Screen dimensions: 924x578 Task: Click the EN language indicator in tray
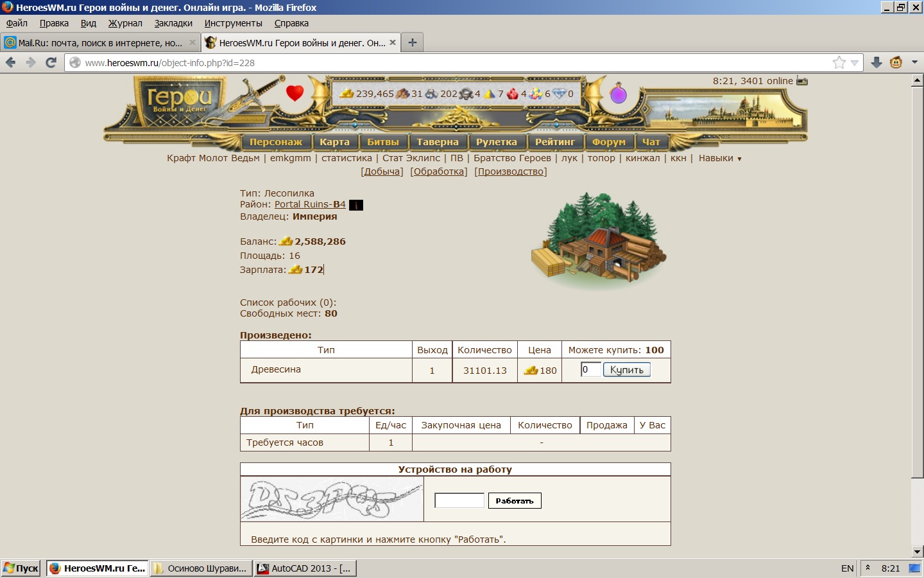pyautogui.click(x=847, y=568)
